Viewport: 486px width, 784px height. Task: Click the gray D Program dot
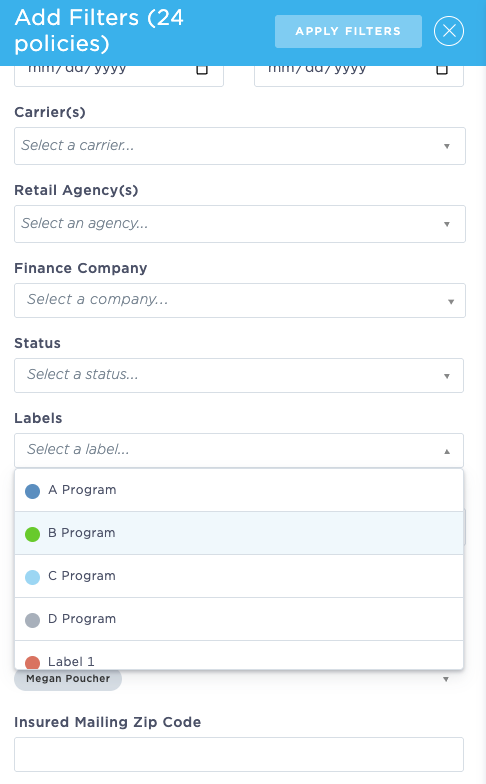32,620
